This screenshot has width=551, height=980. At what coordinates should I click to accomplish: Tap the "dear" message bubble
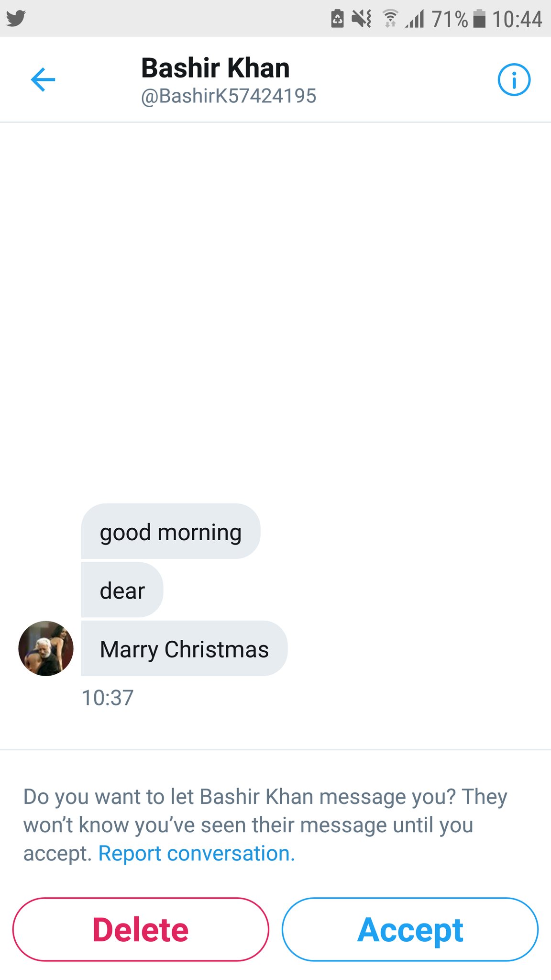coord(122,590)
